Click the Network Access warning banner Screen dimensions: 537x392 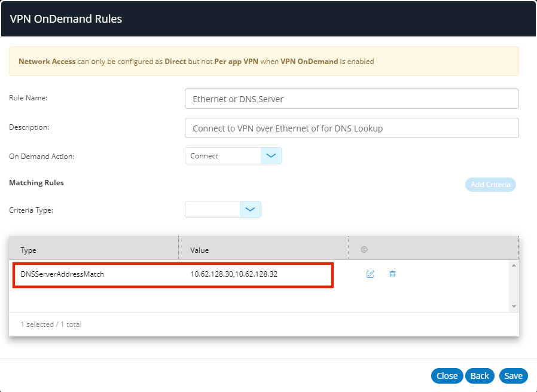pos(264,62)
